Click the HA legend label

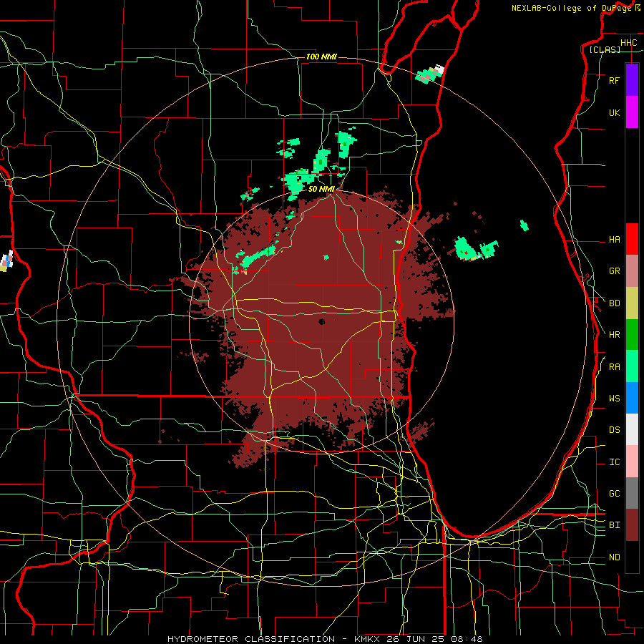(x=614, y=239)
